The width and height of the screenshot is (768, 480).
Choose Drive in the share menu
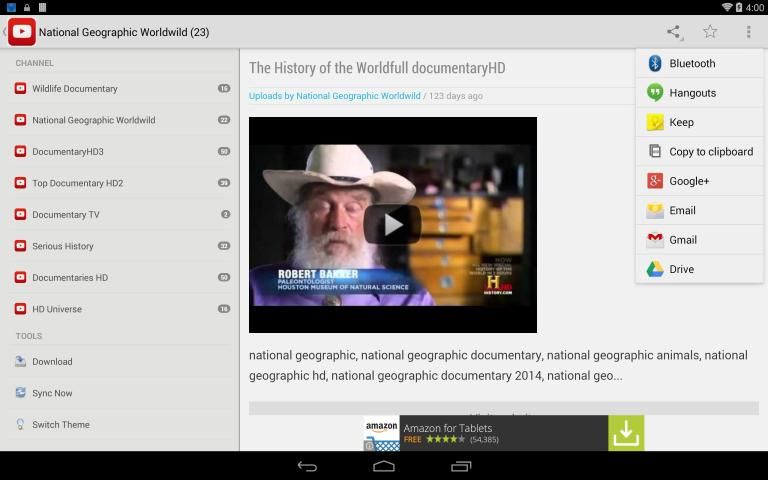(699, 269)
